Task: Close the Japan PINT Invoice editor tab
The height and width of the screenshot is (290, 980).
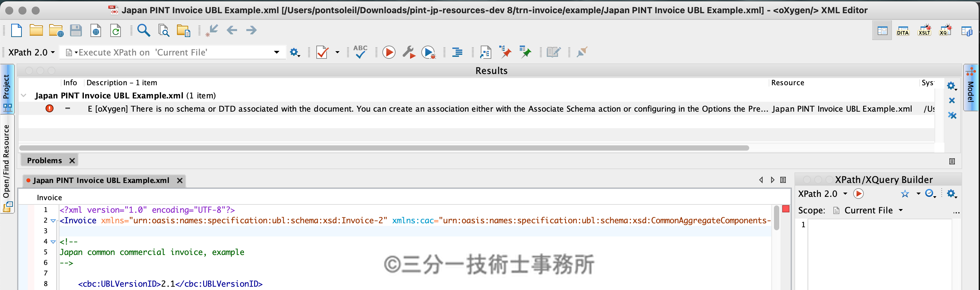Action: [x=180, y=180]
